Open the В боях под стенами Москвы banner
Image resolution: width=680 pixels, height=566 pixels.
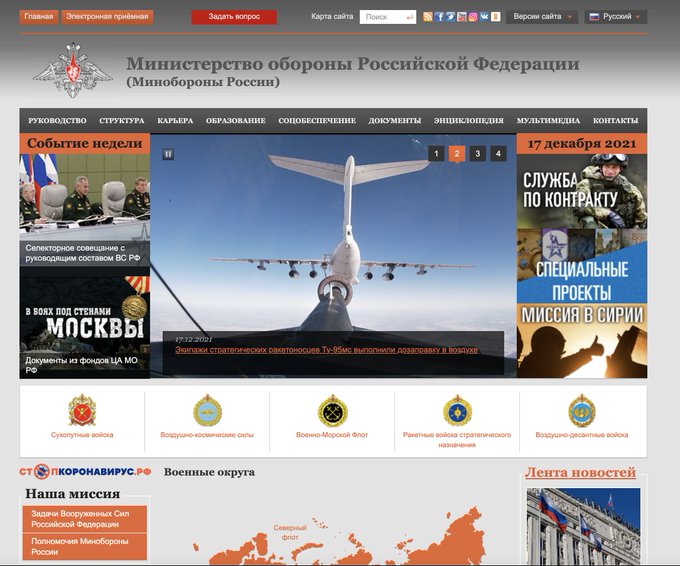(85, 327)
